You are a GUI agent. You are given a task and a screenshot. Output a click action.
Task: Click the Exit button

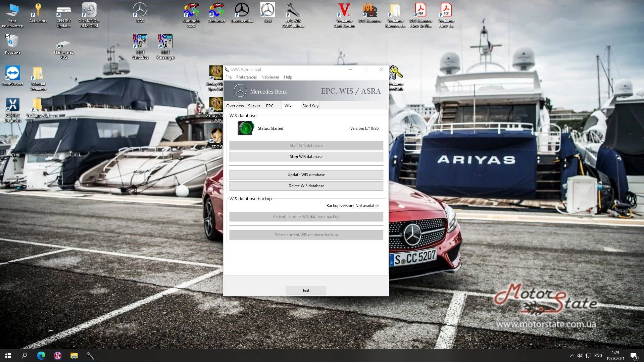(306, 291)
